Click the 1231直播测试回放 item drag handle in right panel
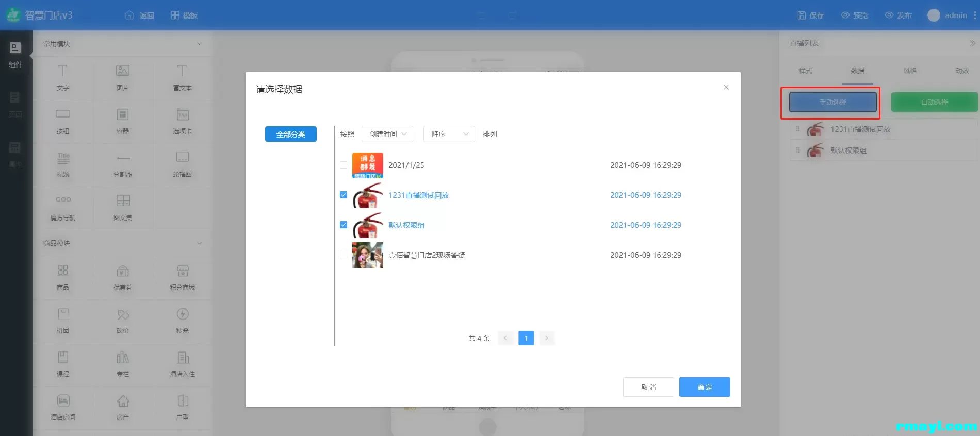Screen dimensions: 980x436 [798, 129]
